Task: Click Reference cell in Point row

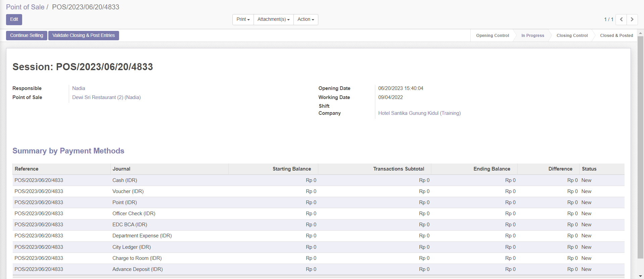Action: (x=39, y=202)
